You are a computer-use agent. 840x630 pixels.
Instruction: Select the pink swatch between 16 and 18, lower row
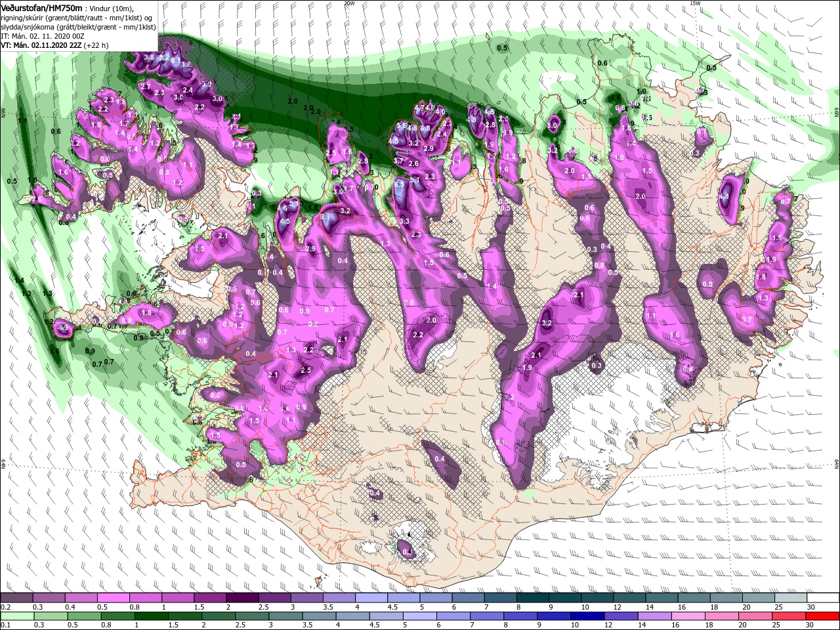click(688, 616)
